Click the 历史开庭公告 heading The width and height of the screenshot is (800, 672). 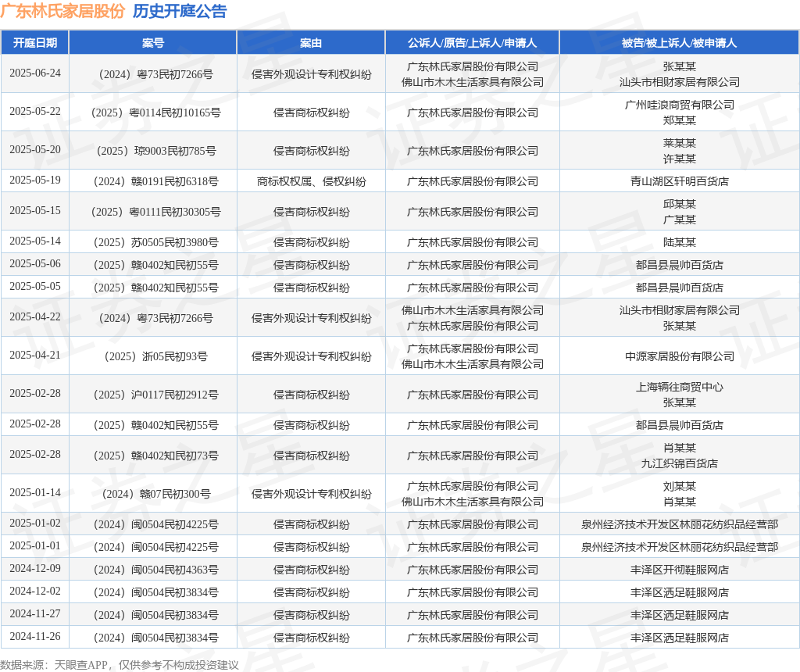[180, 11]
